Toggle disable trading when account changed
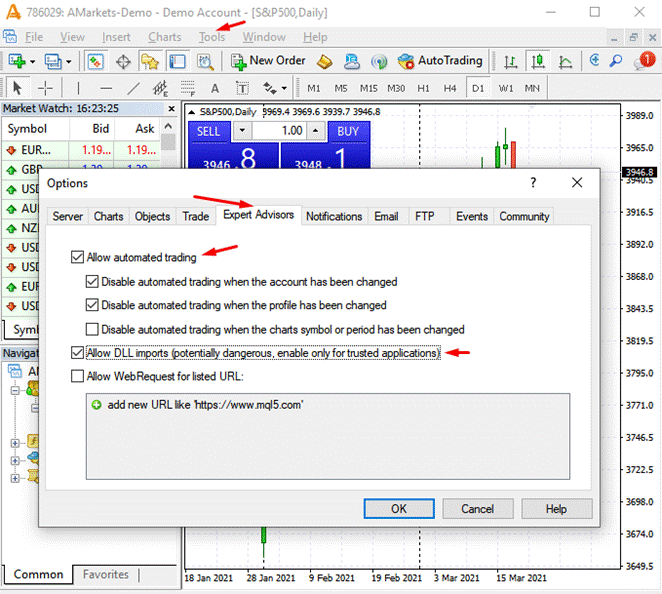The image size is (662, 594). click(x=92, y=281)
